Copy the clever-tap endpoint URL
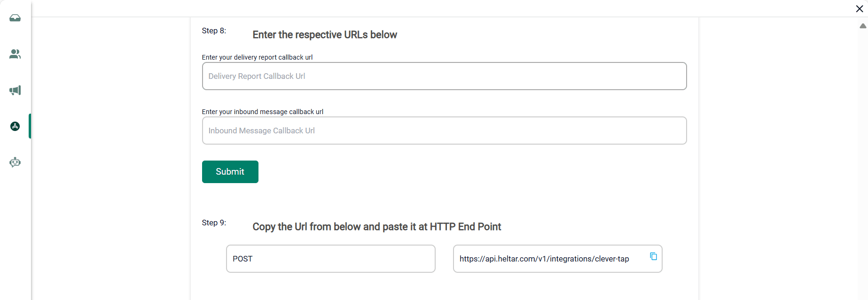Screen dimensions: 868x300 [x=653, y=256]
